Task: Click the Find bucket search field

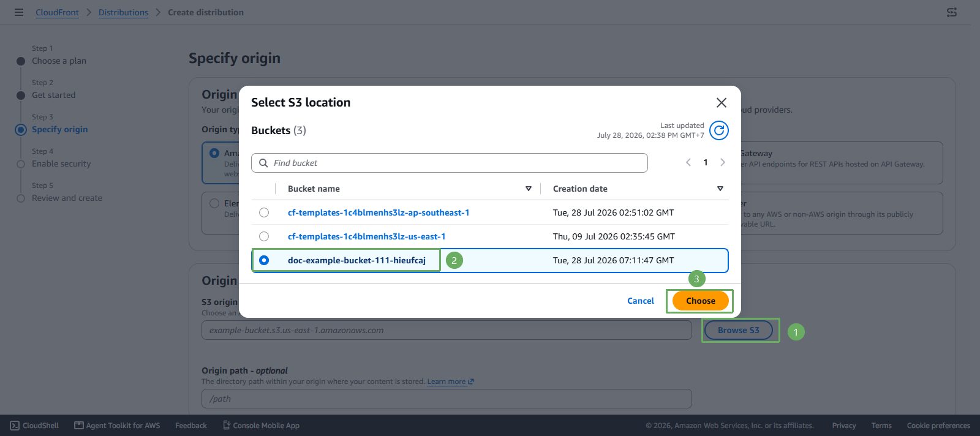Action: pos(450,163)
